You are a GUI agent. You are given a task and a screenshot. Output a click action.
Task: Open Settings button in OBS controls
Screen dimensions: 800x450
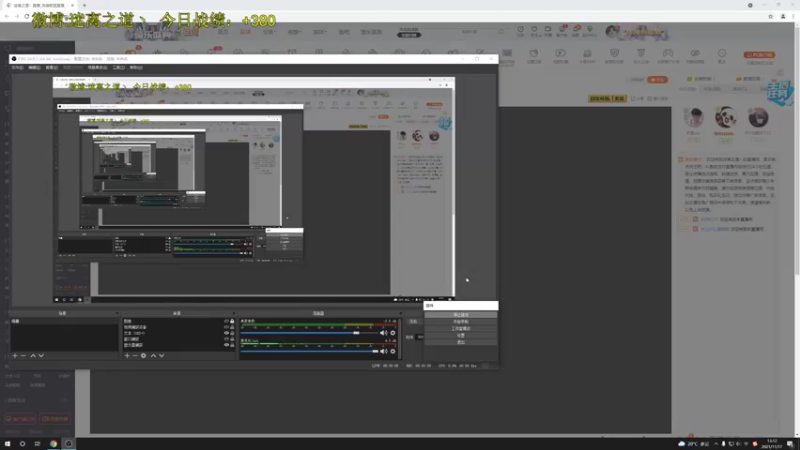pos(461,335)
